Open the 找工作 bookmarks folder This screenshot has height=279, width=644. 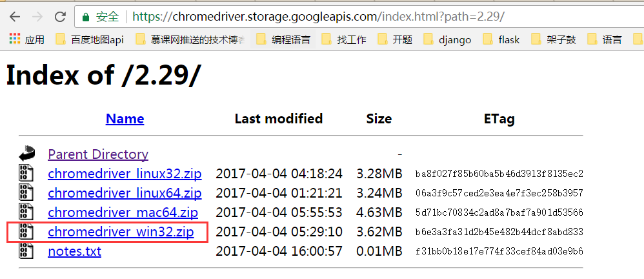click(344, 39)
